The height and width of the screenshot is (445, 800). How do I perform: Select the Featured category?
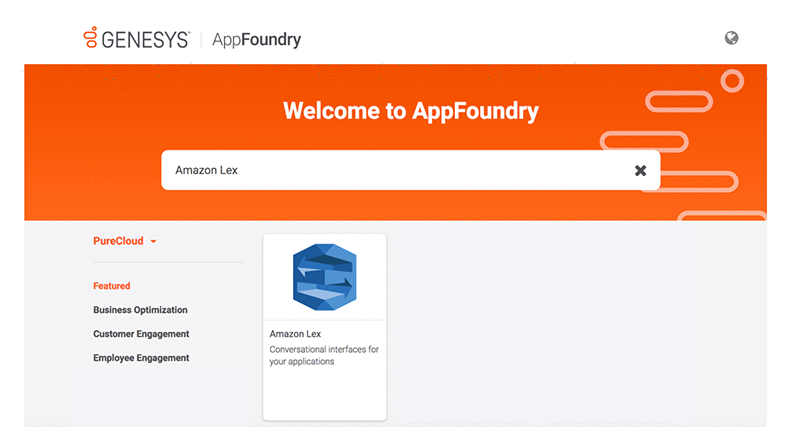pyautogui.click(x=112, y=286)
